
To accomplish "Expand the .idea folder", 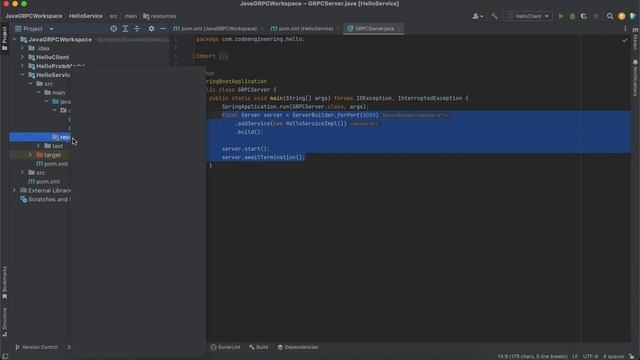I will (x=22, y=48).
